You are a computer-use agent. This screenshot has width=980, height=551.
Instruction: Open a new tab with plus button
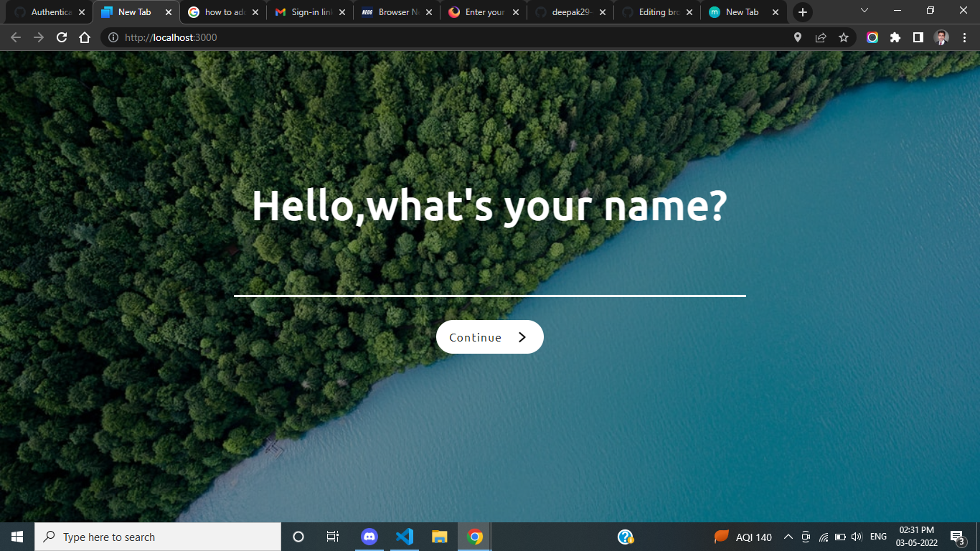pos(802,12)
